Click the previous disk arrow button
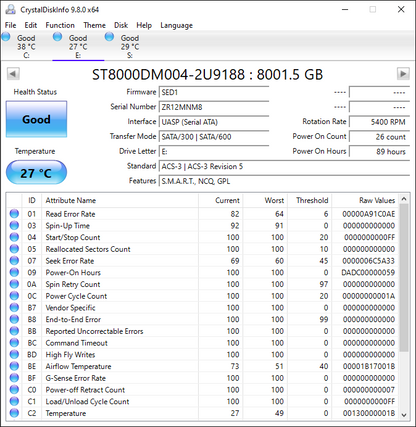 pyautogui.click(x=13, y=73)
